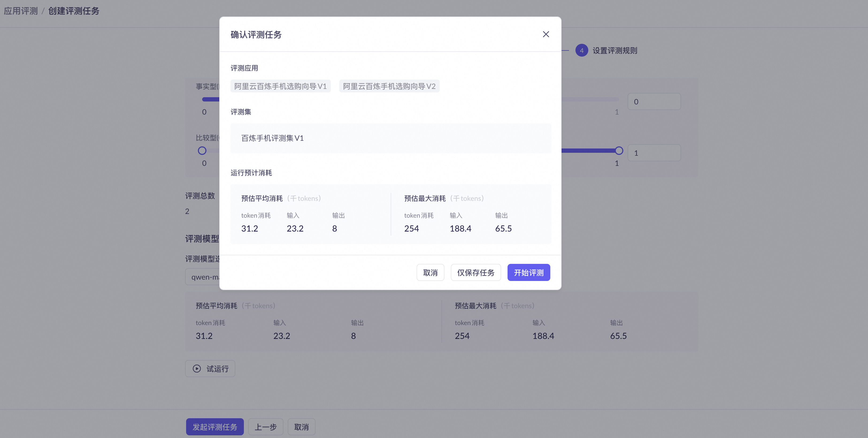Click the 开始评测 button
The image size is (868, 438).
[528, 272]
